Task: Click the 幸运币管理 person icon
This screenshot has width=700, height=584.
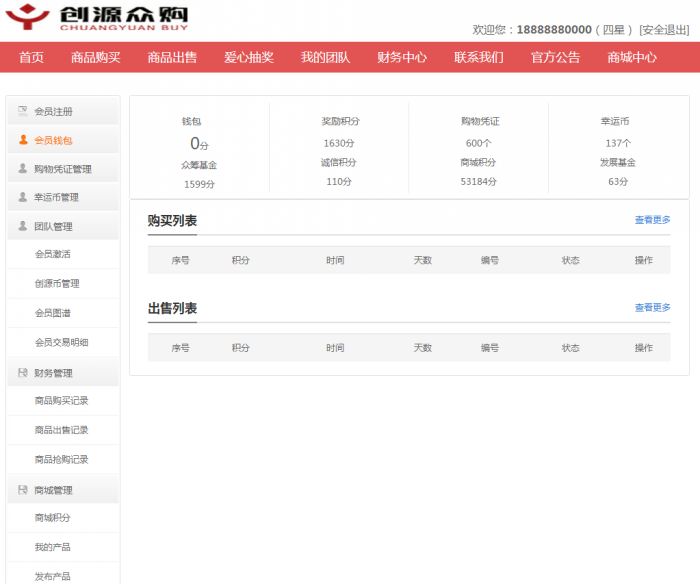Action: (x=23, y=197)
